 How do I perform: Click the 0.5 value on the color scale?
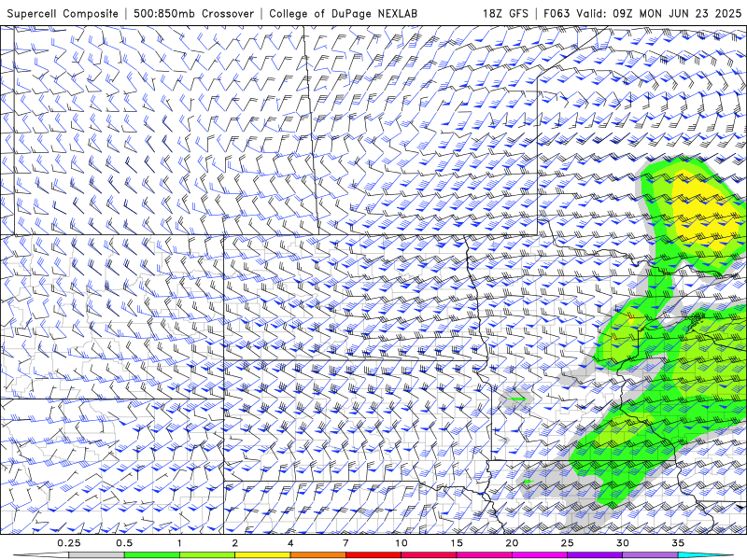point(124,543)
